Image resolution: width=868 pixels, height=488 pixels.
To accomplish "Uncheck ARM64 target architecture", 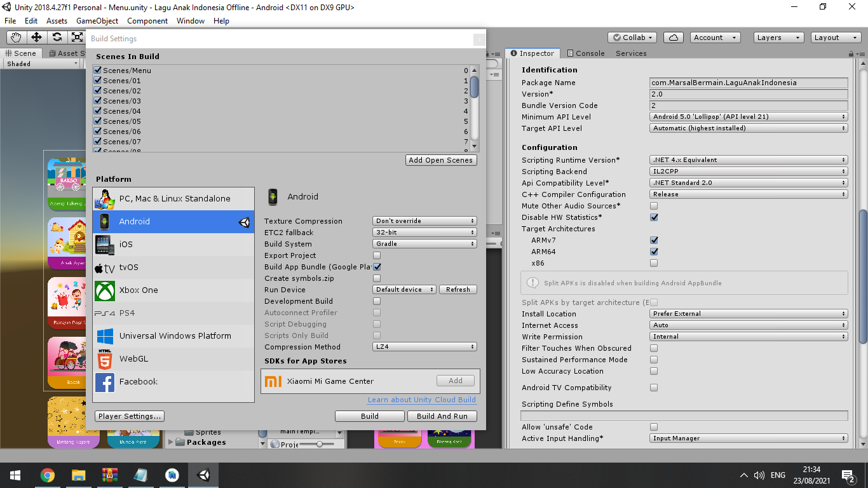I will point(654,252).
